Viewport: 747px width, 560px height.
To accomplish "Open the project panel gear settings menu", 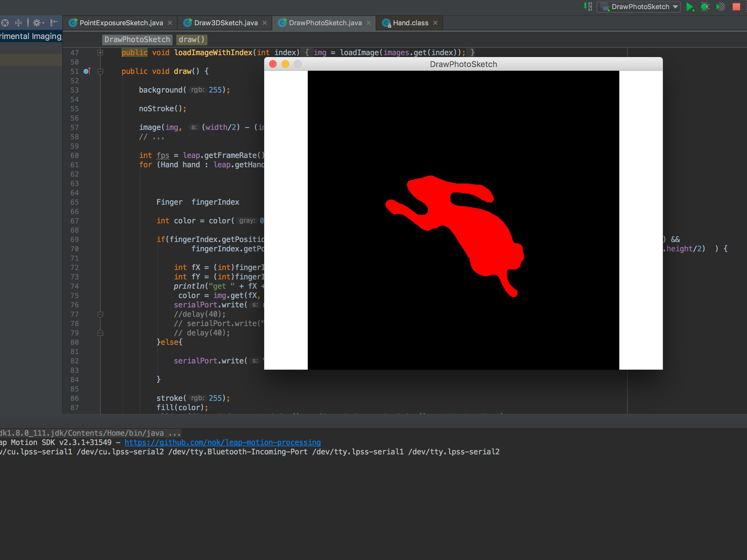I will (38, 22).
